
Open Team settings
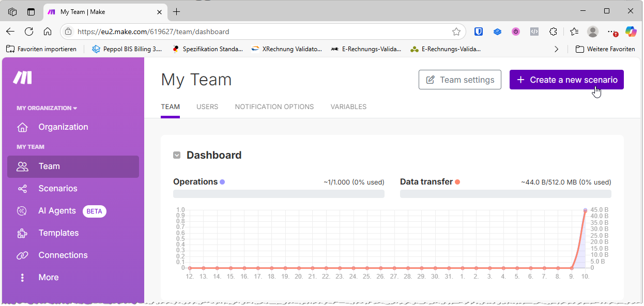[459, 80]
